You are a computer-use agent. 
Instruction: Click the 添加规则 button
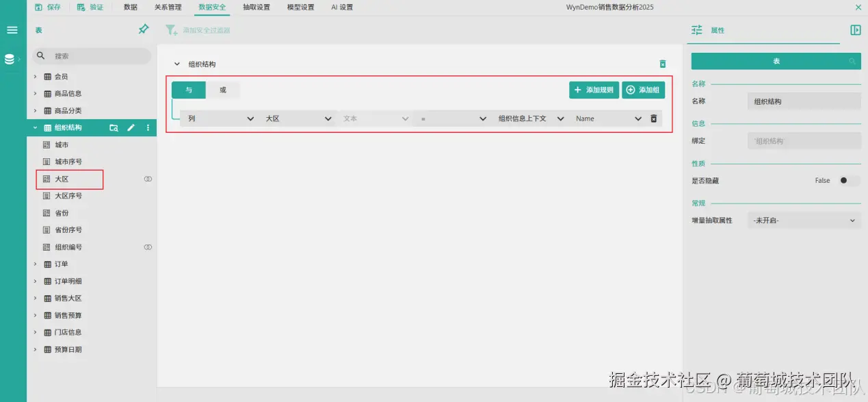(593, 90)
